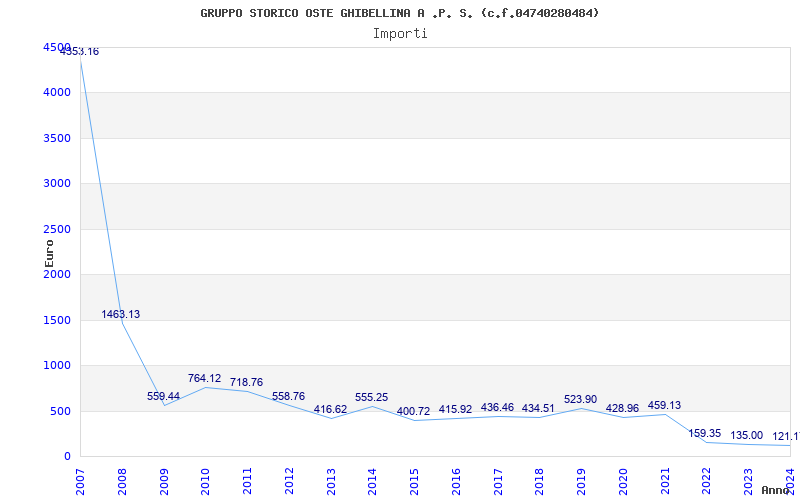Click the 2021 x-axis year label
Image resolution: width=800 pixels, height=500 pixels.
pos(665,481)
